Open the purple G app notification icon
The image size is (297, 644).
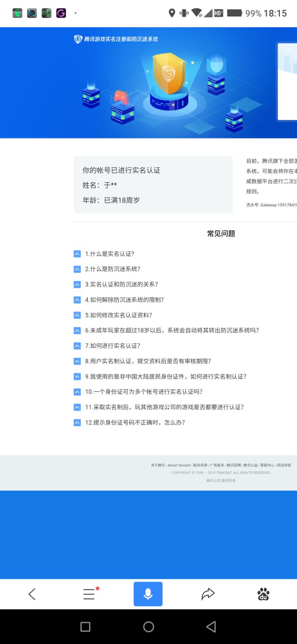(x=61, y=13)
